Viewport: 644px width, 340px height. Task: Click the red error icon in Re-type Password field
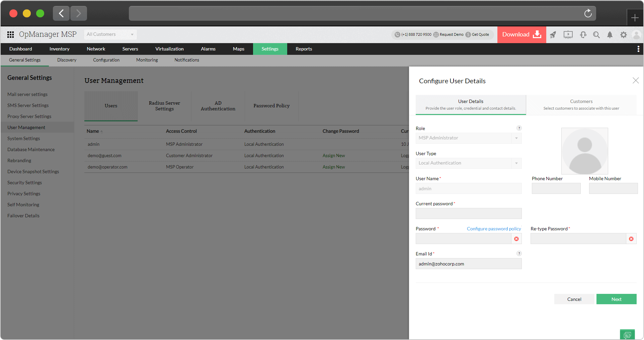631,239
